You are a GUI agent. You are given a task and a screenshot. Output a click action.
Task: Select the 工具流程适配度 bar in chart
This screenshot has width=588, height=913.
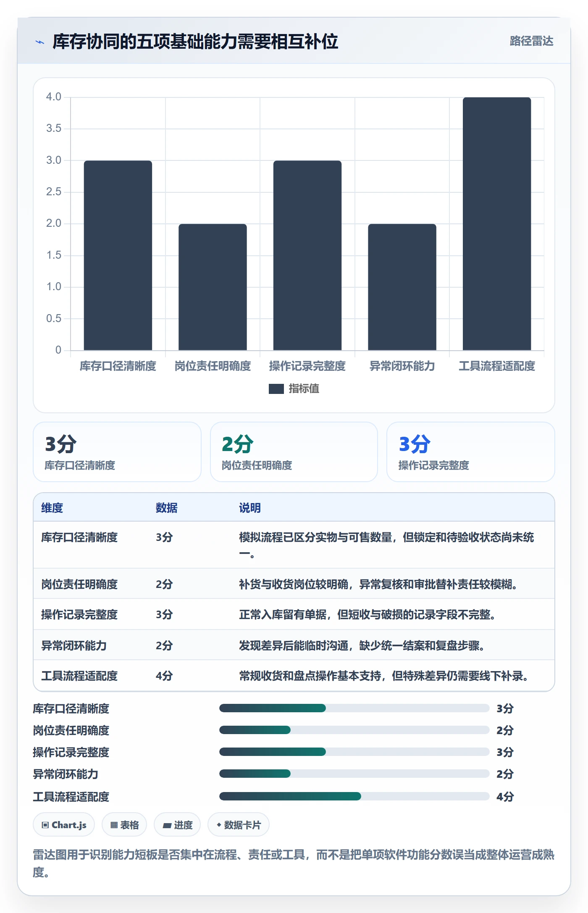[497, 224]
